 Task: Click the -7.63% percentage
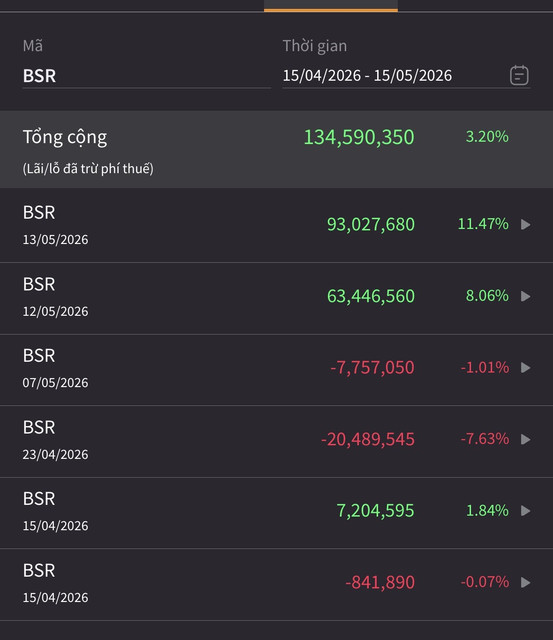485,439
